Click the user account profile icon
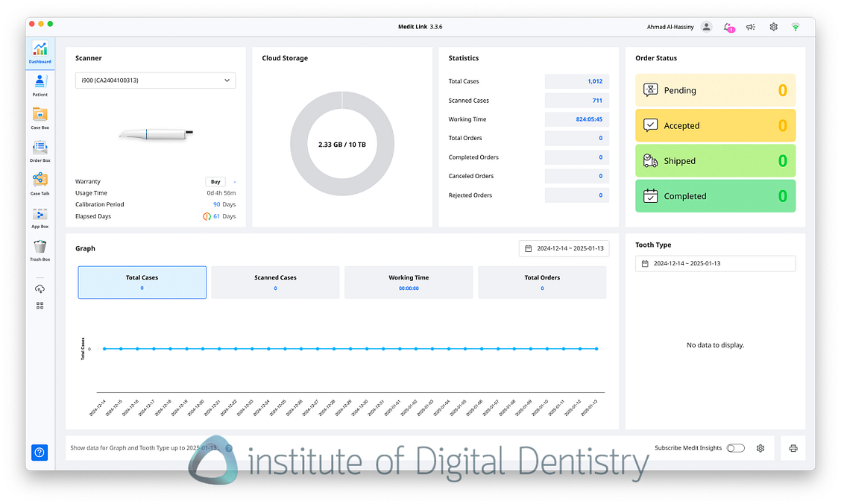841x504 pixels. tap(707, 27)
